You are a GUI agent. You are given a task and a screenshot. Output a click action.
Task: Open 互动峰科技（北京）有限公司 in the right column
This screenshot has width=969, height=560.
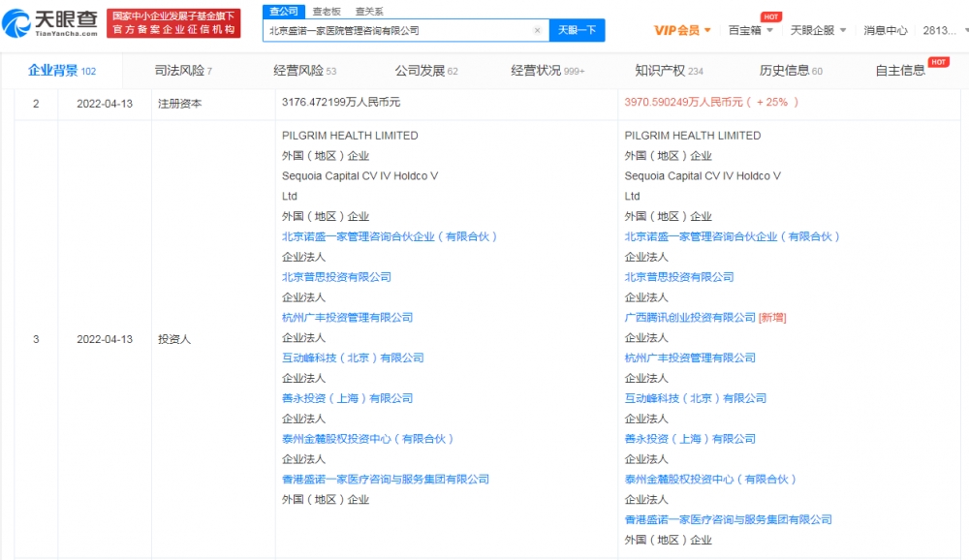[695, 398]
